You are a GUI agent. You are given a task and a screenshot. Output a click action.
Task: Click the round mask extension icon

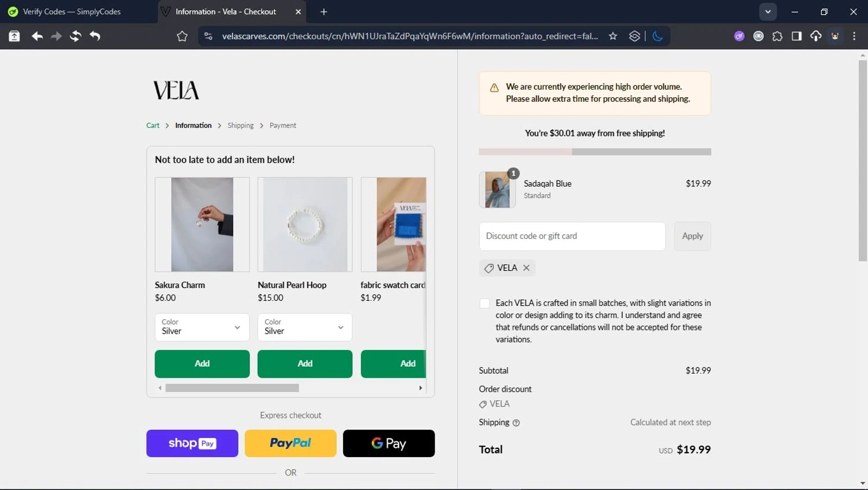(x=758, y=36)
